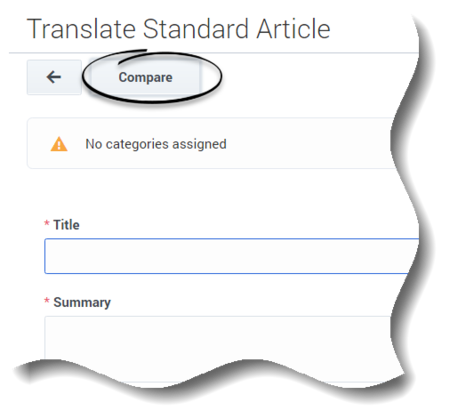Click empty space in the categories warning banner

(x=307, y=143)
